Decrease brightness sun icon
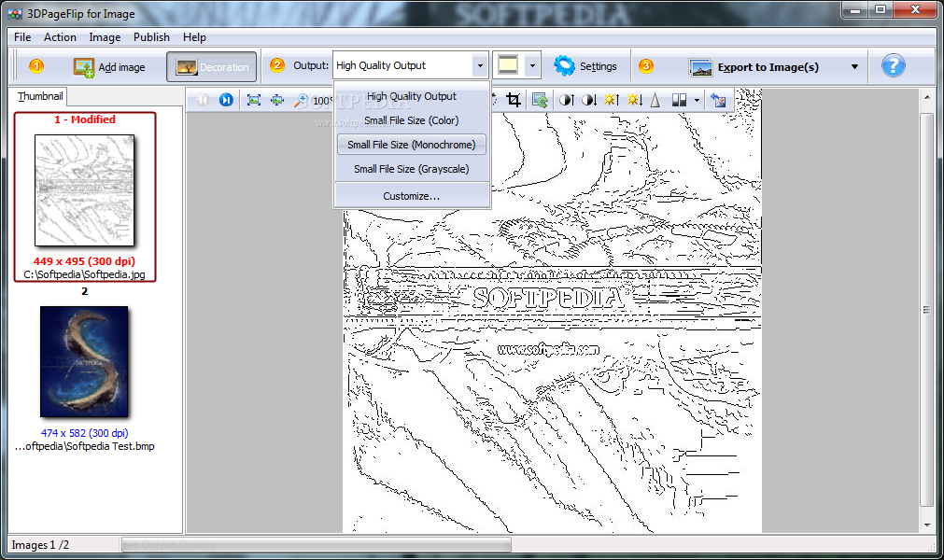This screenshot has width=944, height=560. point(635,100)
